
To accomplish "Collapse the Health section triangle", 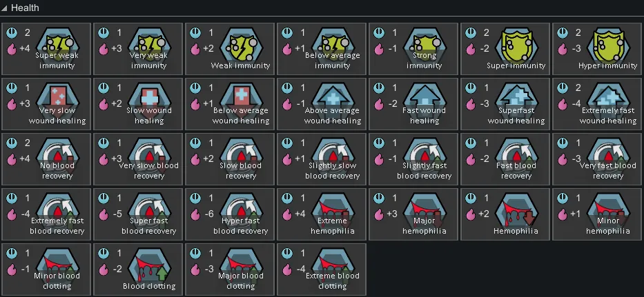I will point(5,8).
